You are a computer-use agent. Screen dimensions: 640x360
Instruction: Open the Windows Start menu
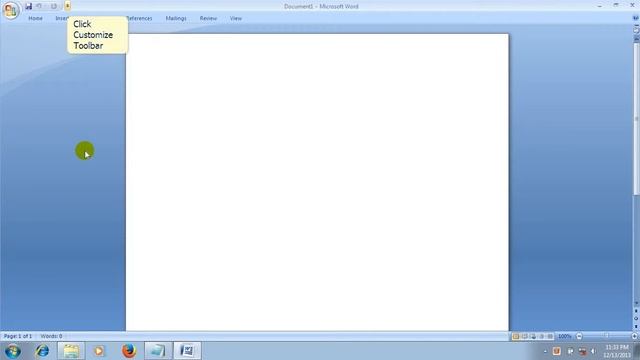pyautogui.click(x=13, y=351)
